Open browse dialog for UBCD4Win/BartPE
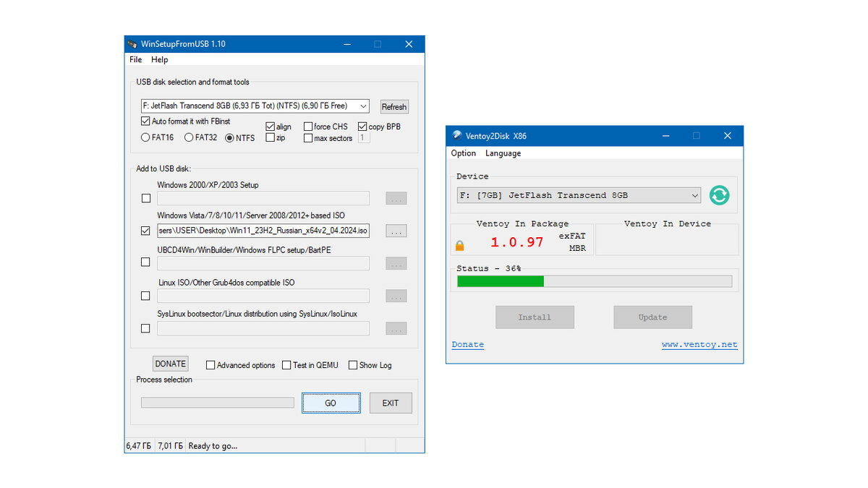 click(x=396, y=263)
